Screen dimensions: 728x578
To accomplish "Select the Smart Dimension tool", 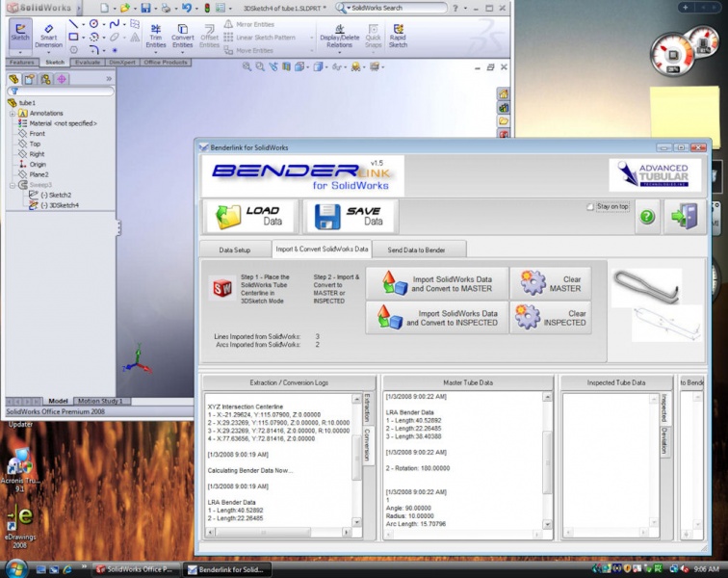I will point(48,34).
